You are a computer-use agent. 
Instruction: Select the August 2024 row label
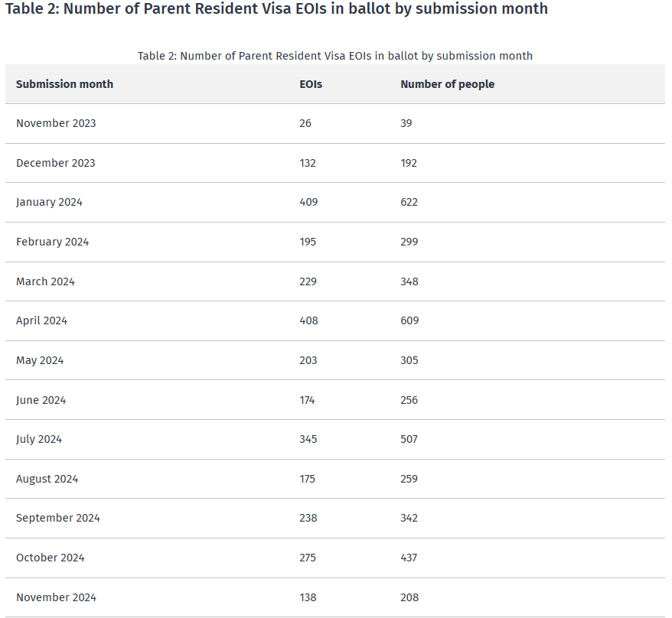coord(47,479)
